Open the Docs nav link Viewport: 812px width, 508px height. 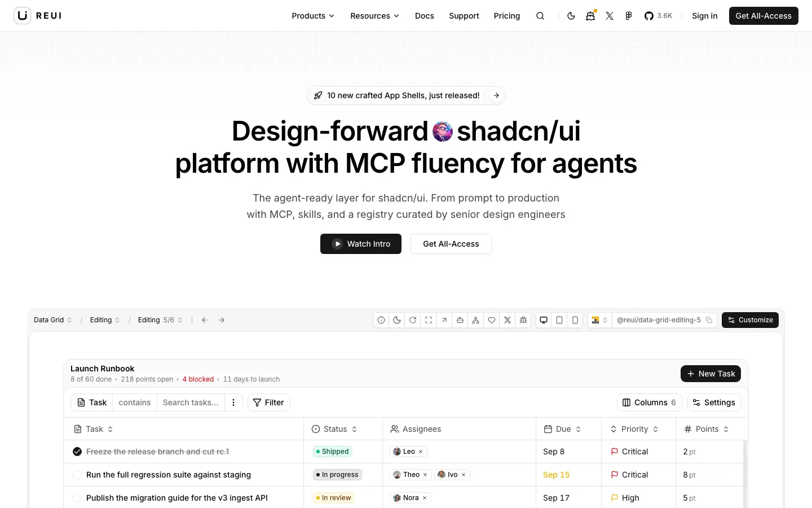[425, 16]
